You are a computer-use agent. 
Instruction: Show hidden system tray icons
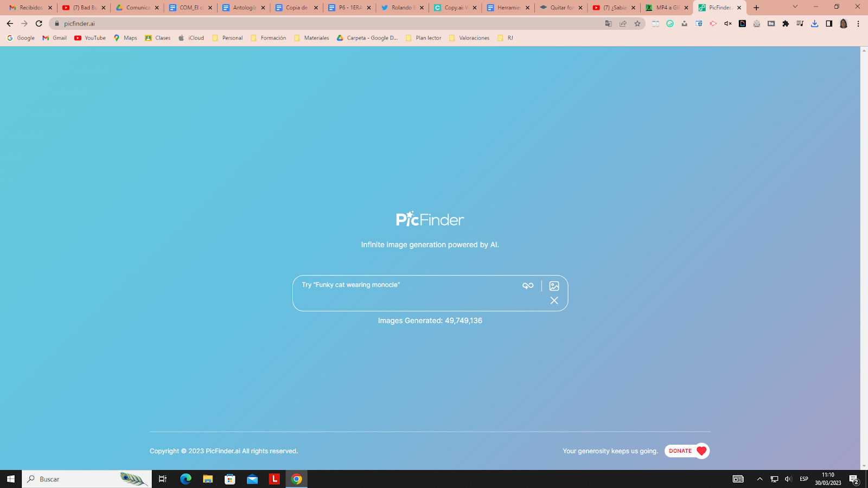(x=759, y=479)
